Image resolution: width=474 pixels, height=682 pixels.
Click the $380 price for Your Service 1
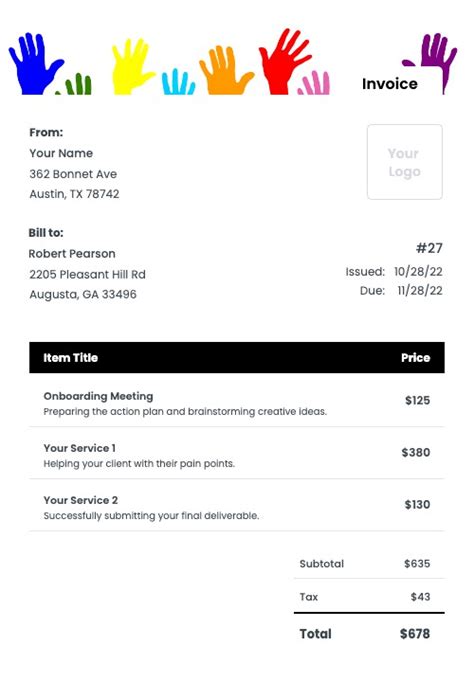[x=416, y=452]
